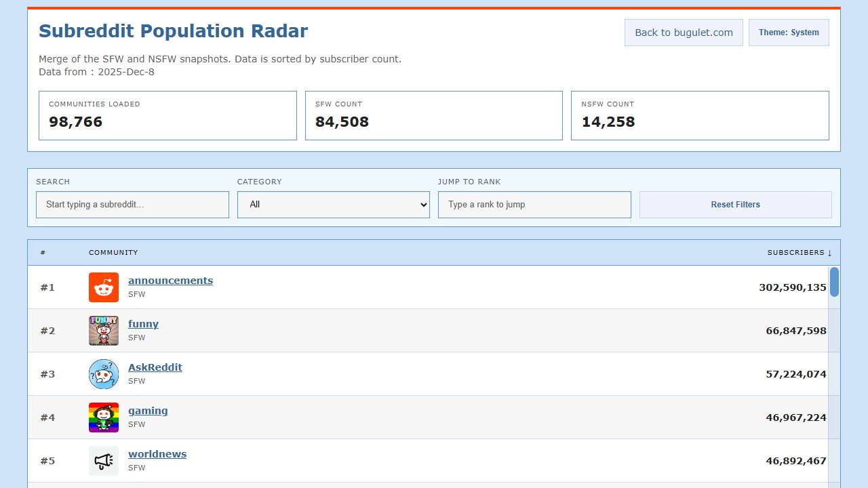Click the SFW Count 84,508 card
Screen dimensions: 868x488
click(x=434, y=116)
